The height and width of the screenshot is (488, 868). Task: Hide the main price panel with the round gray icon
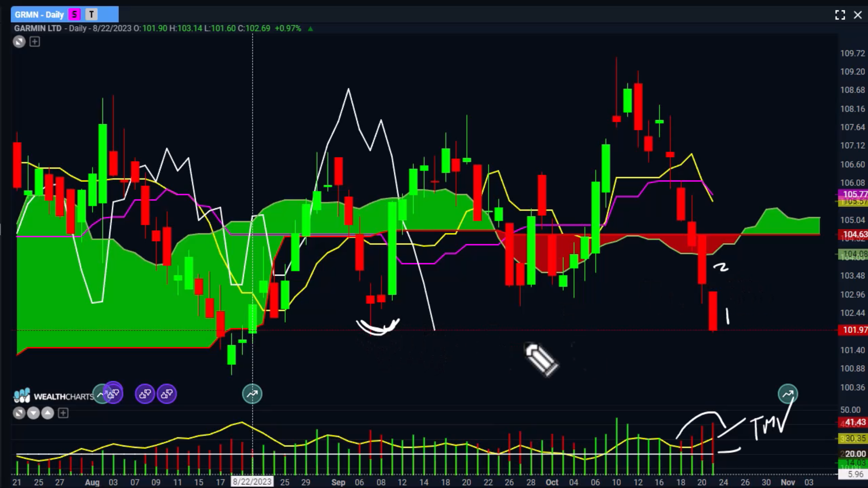pos(19,42)
